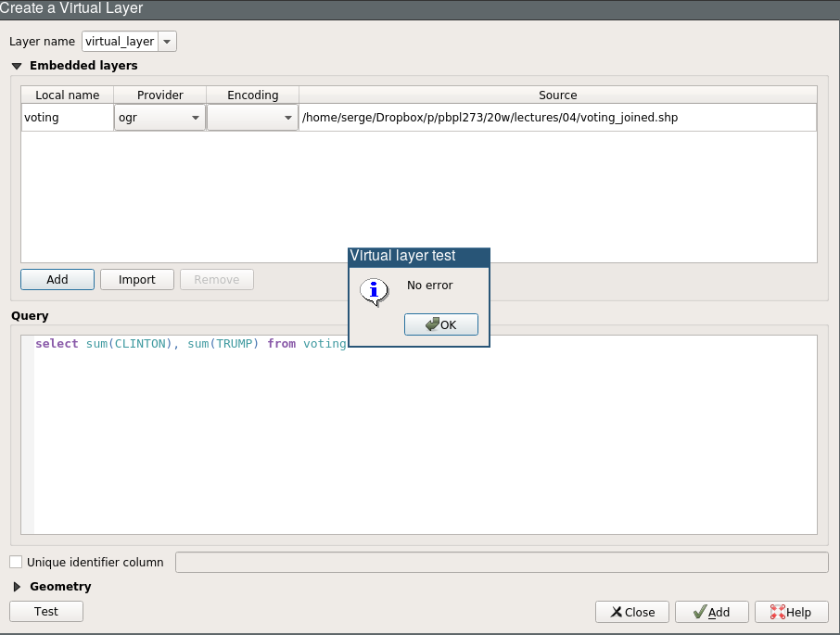Image resolution: width=840 pixels, height=635 pixels.
Task: Click the Source column header
Action: (557, 95)
